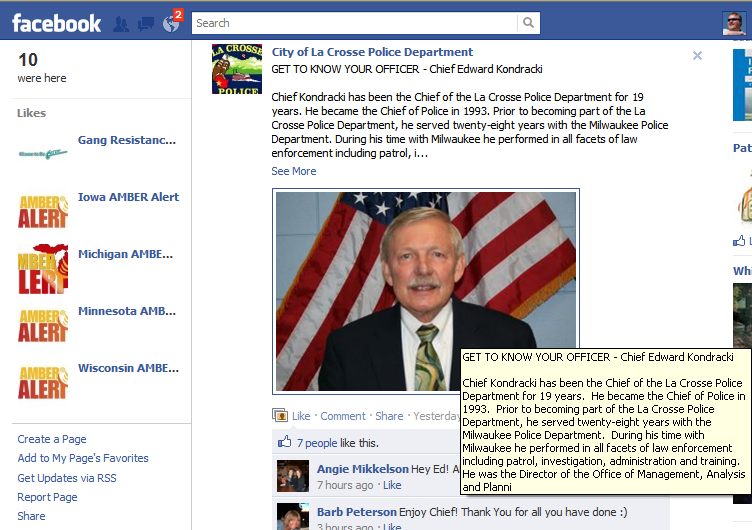Expand post text with See More
This screenshot has width=752, height=530.
pyautogui.click(x=294, y=171)
